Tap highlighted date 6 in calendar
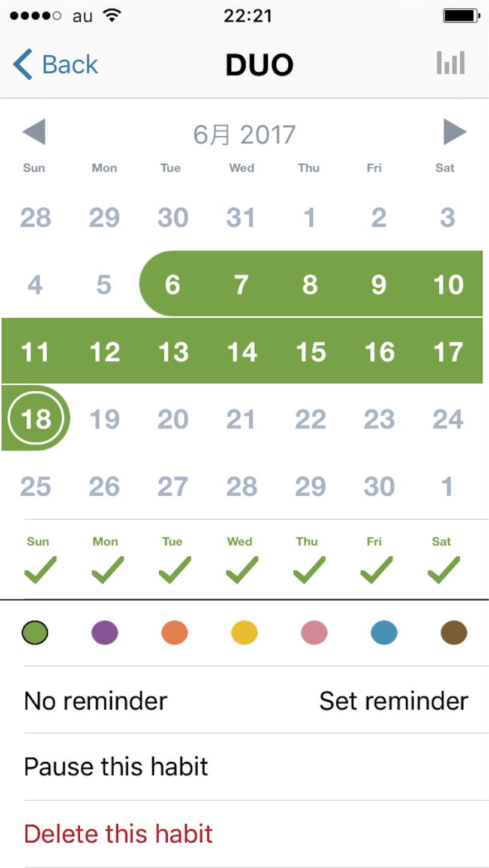This screenshot has width=489, height=868. 173,284
